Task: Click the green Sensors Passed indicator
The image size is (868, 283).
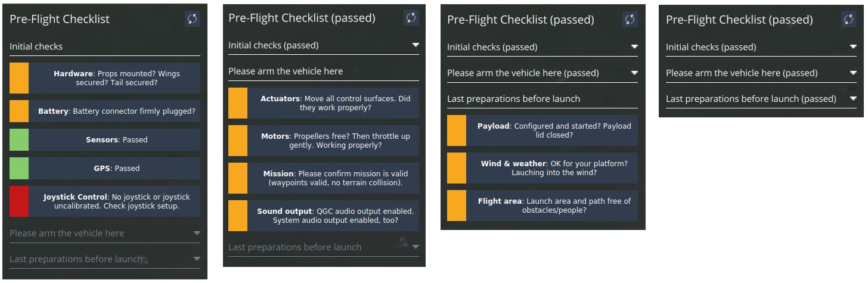Action: tap(105, 139)
